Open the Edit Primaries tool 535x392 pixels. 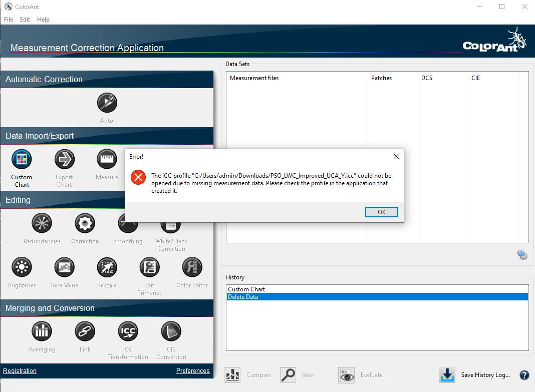[149, 267]
